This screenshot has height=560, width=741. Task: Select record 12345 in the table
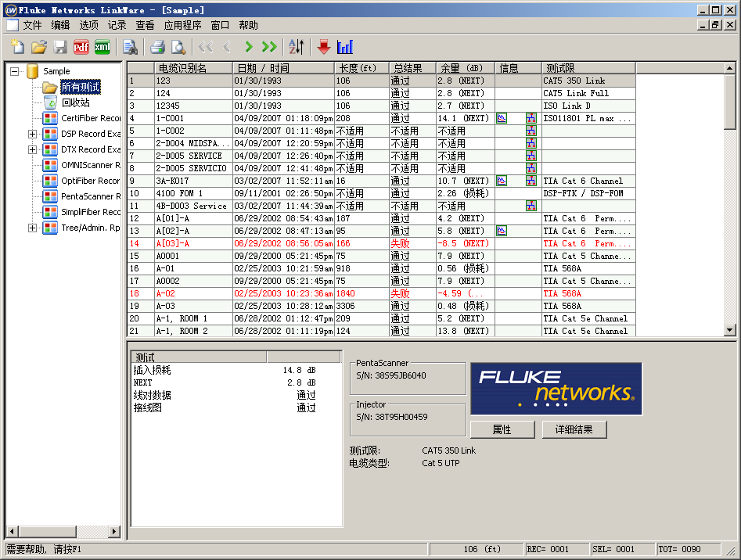pos(381,106)
